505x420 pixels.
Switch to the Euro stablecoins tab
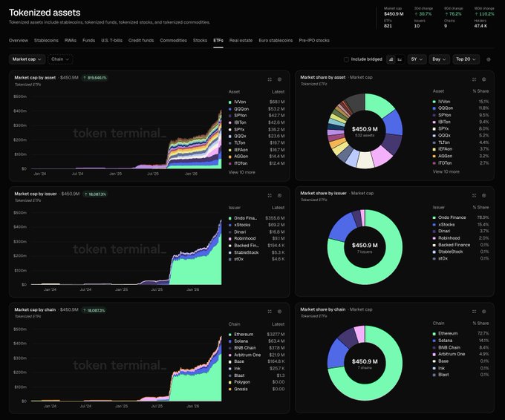coord(276,40)
